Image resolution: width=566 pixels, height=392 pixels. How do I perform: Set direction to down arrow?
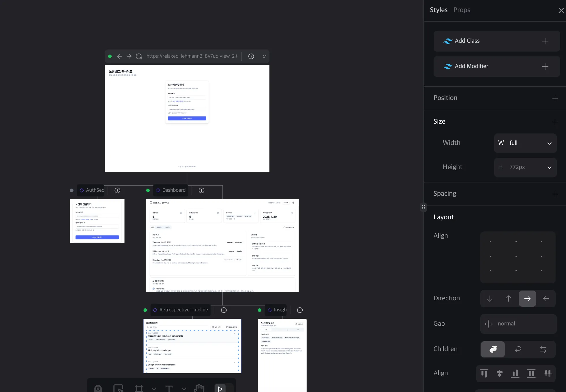[x=490, y=299]
